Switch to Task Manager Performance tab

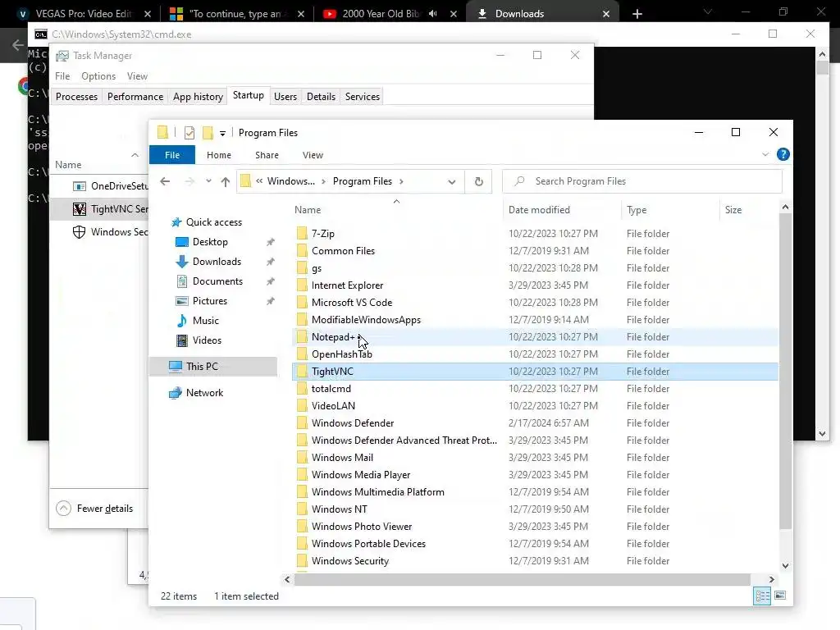point(135,97)
